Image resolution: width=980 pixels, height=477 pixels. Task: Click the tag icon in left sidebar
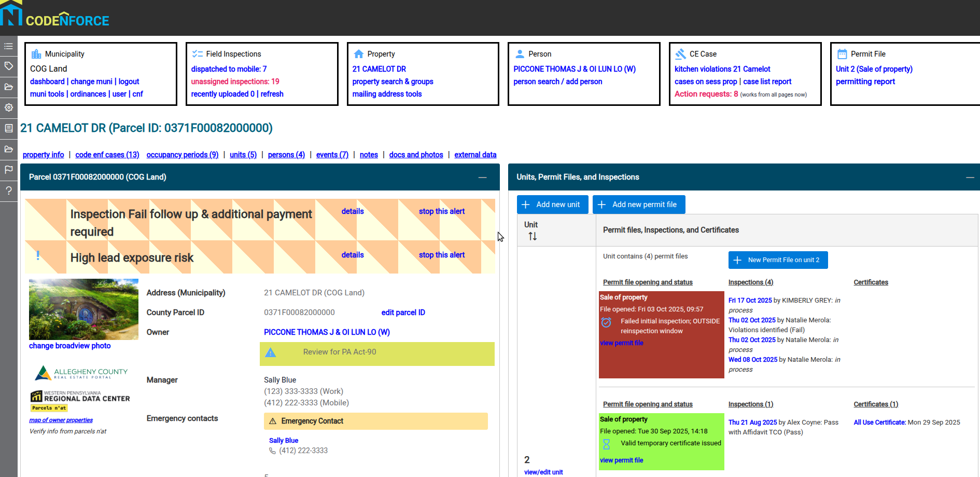(8, 66)
